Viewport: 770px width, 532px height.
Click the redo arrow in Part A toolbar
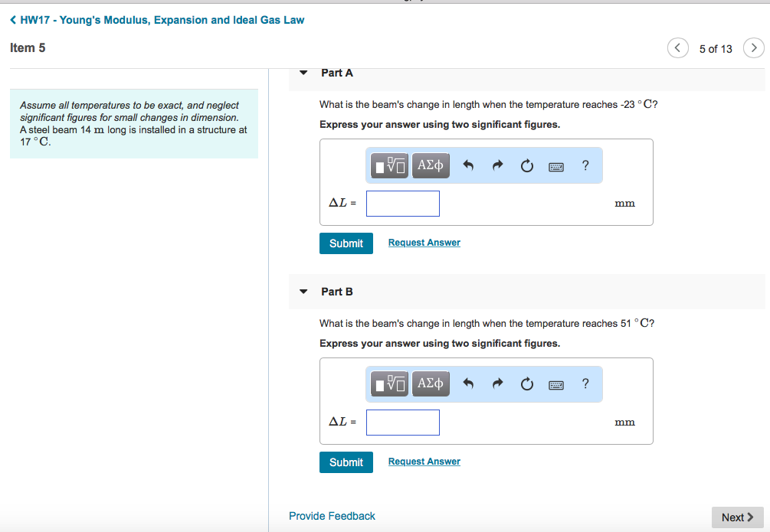[496, 165]
